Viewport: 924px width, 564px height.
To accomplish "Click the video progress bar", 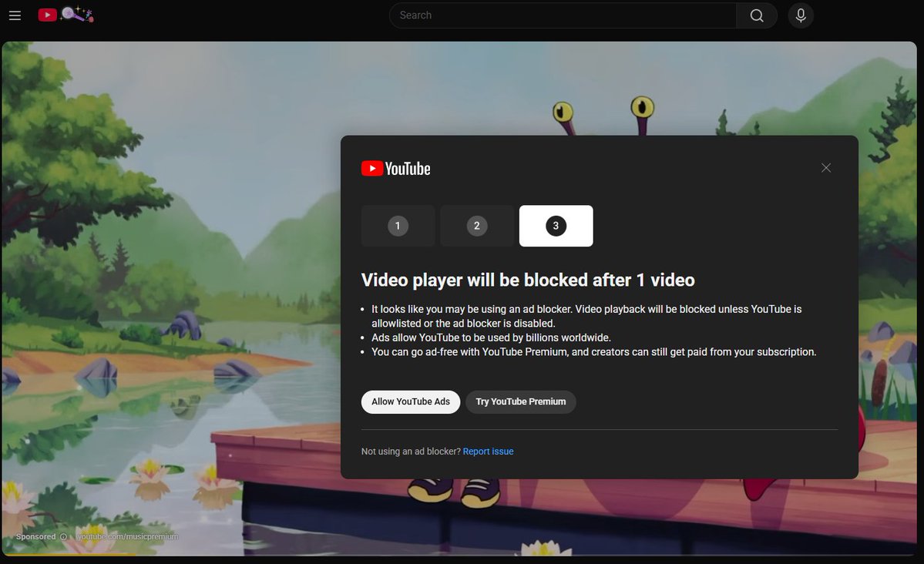I will pos(459,555).
